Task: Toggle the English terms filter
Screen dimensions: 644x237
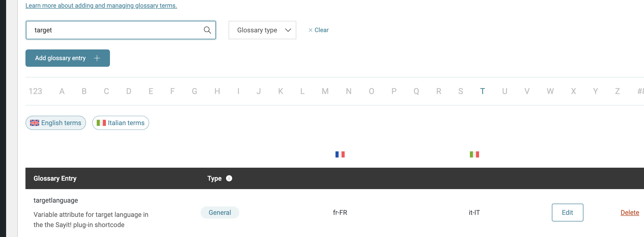Action: (56, 123)
